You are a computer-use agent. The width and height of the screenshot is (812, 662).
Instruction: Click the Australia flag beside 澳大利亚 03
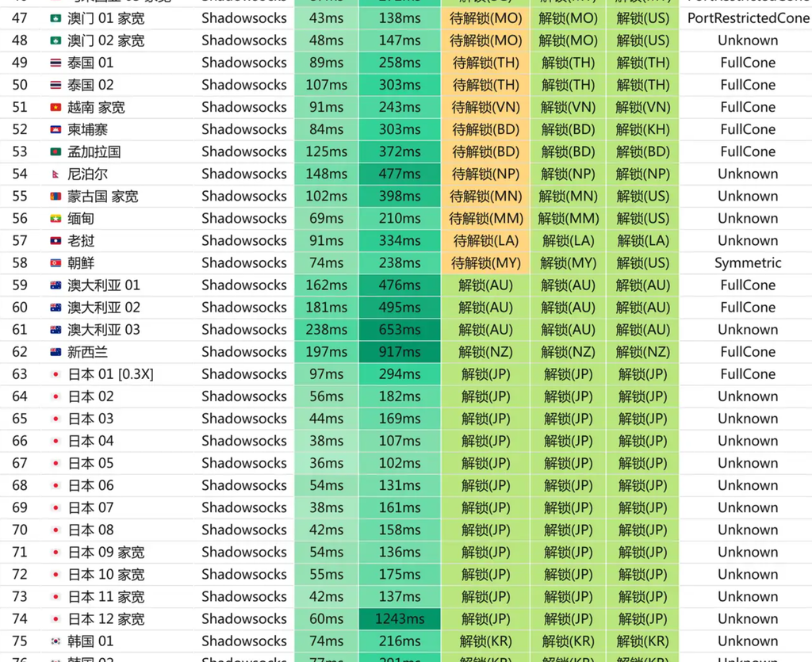56,331
